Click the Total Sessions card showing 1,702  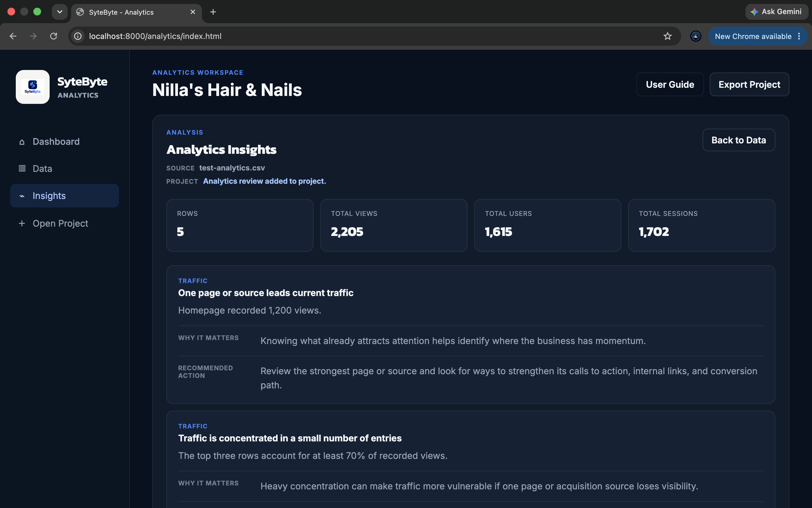pyautogui.click(x=701, y=225)
